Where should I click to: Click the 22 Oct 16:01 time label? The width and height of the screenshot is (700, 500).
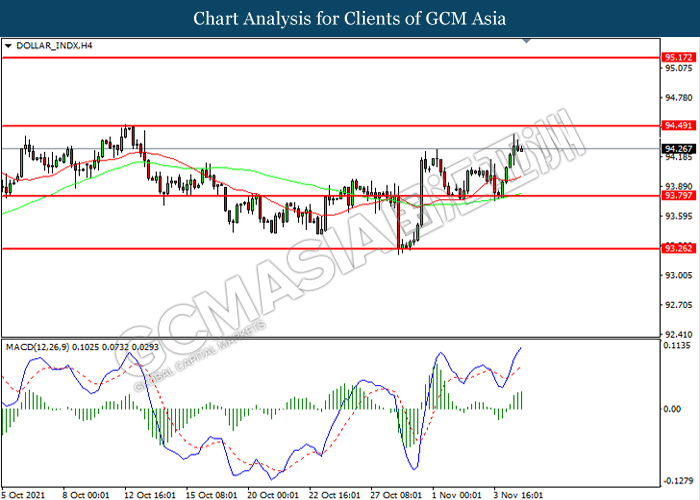pyautogui.click(x=334, y=495)
